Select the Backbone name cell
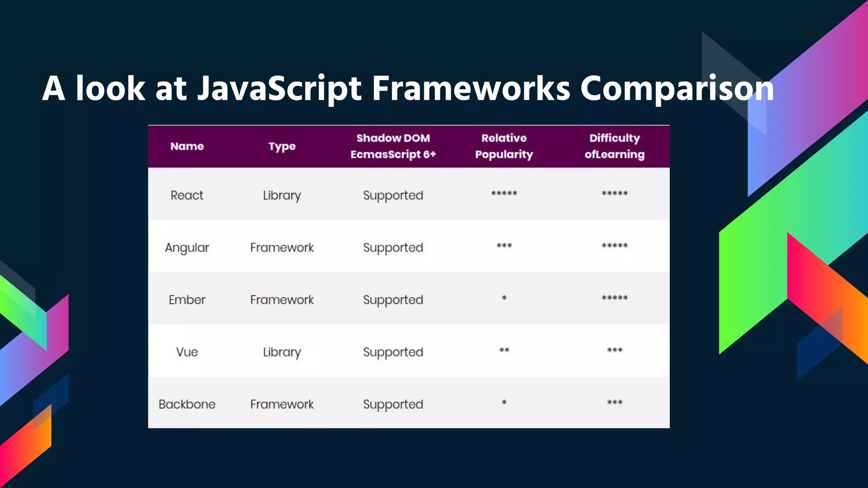Viewport: 868px width, 488px height. tap(187, 404)
